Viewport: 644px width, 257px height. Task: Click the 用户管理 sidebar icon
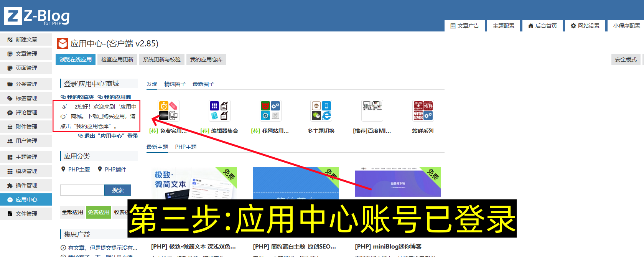10,141
